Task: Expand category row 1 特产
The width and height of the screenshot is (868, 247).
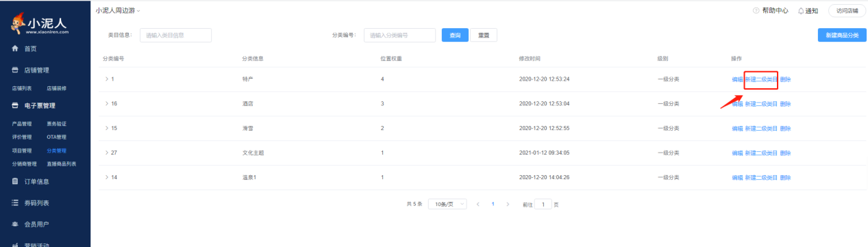Action: tap(106, 79)
